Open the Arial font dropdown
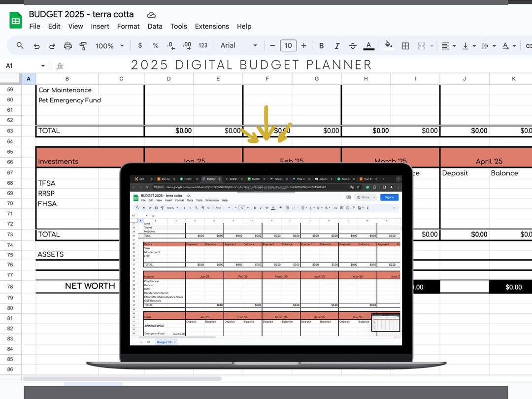Screen dimensions: 532x399 pos(239,45)
